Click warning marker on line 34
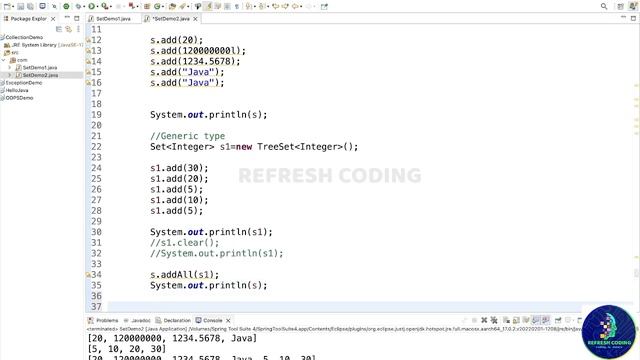The width and height of the screenshot is (640, 360). [88, 275]
